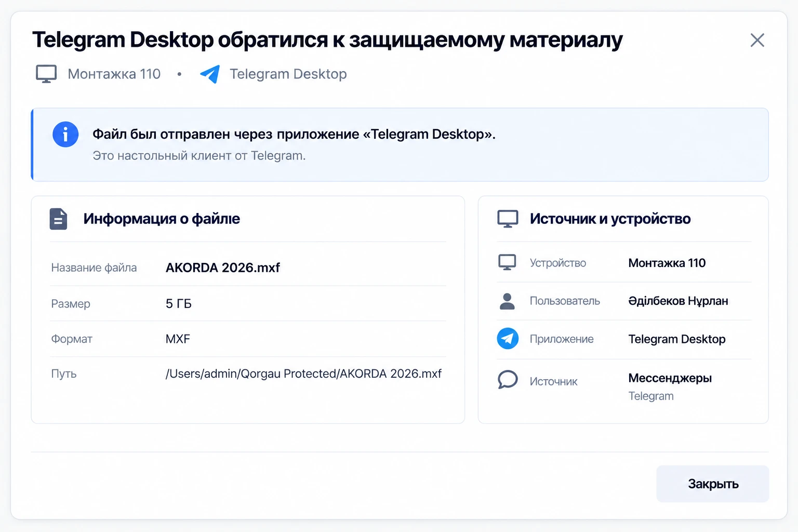Click the Путь label
The image size is (798, 532).
[64, 374]
